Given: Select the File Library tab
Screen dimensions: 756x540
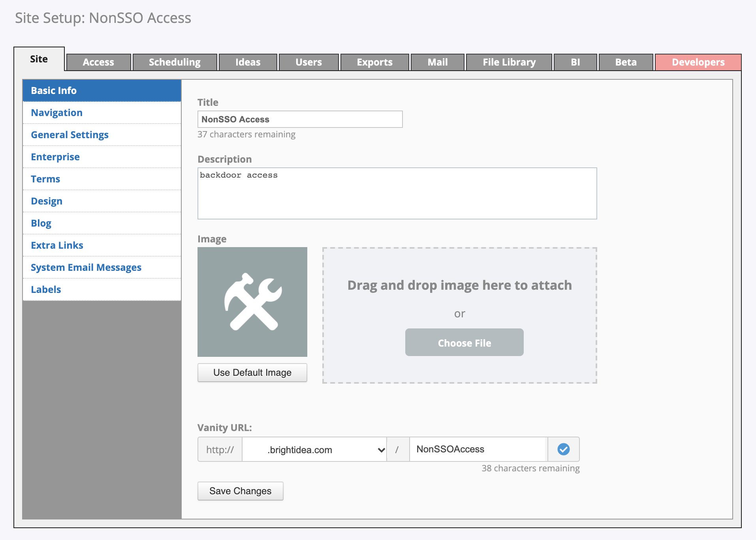Looking at the screenshot, I should tap(509, 62).
